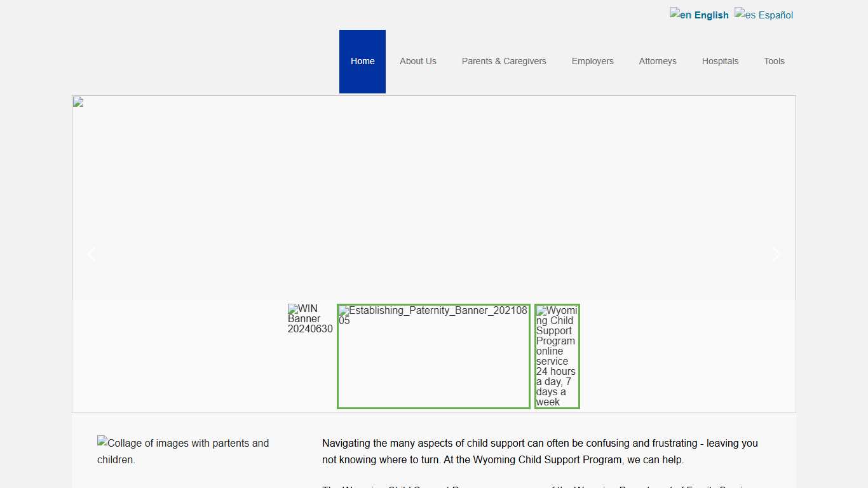
Task: Open the Home menu item
Action: pyautogui.click(x=362, y=62)
